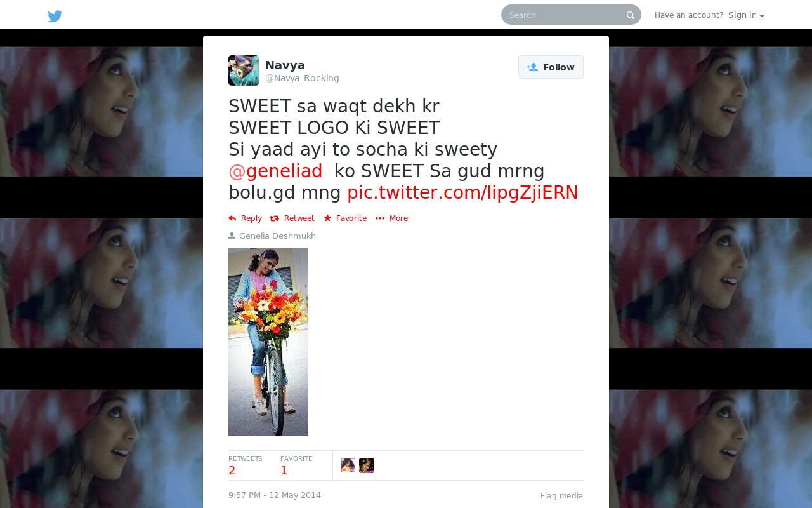Click the first retweeter avatar

click(x=348, y=465)
